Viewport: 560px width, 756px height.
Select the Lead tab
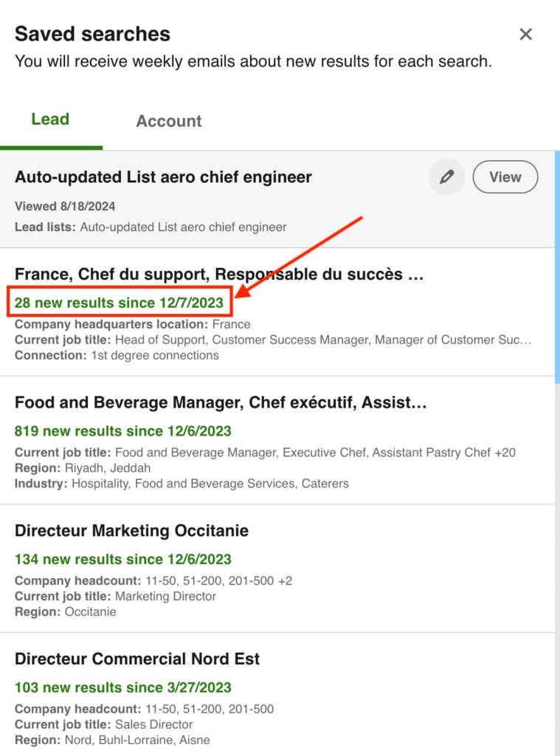point(50,120)
